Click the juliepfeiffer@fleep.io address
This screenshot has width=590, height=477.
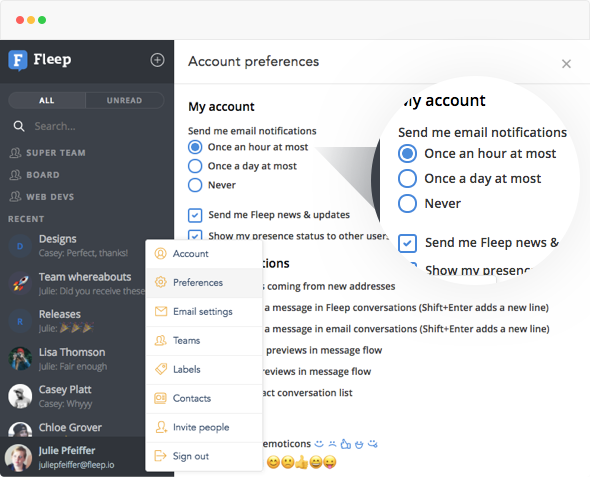pos(76,465)
